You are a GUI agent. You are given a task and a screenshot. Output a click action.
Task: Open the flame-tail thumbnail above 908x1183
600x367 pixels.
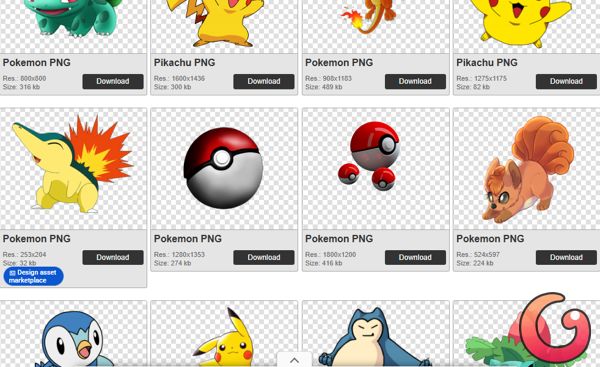coord(375,26)
